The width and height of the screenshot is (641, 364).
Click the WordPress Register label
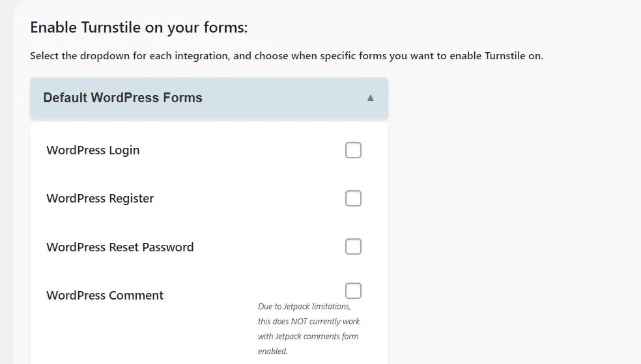click(x=100, y=199)
